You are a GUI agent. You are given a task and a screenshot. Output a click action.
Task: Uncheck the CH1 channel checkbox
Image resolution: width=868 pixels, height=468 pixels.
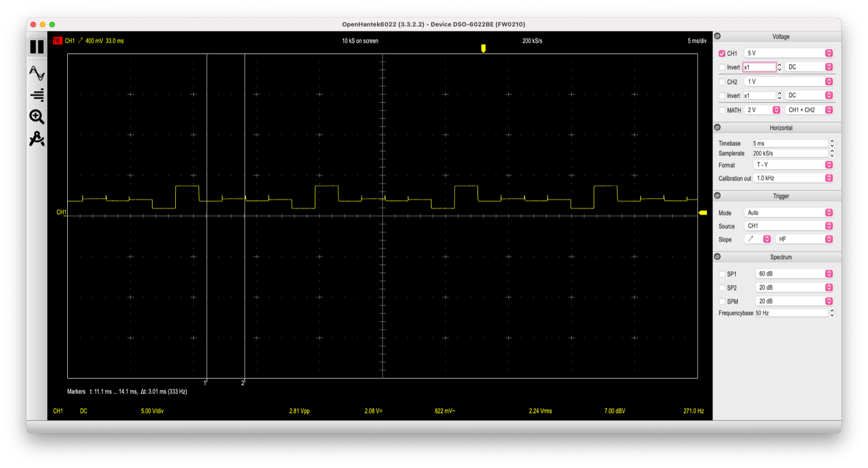722,54
